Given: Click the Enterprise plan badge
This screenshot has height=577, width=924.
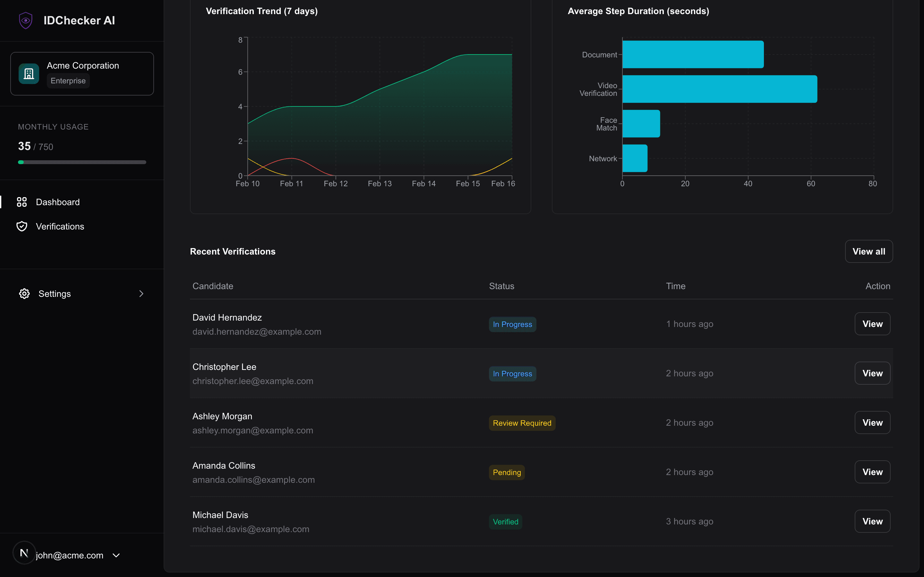Looking at the screenshot, I should [68, 80].
